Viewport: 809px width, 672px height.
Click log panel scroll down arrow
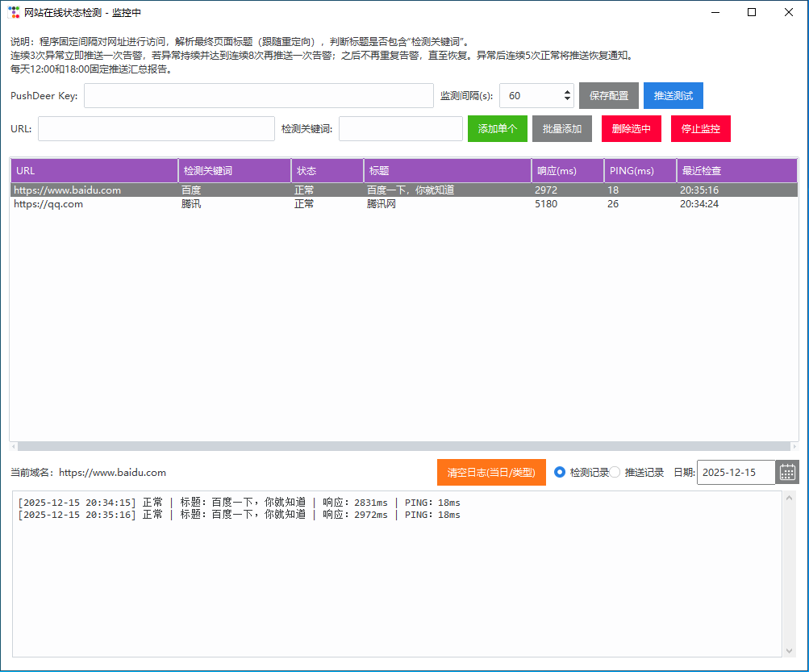tap(790, 650)
